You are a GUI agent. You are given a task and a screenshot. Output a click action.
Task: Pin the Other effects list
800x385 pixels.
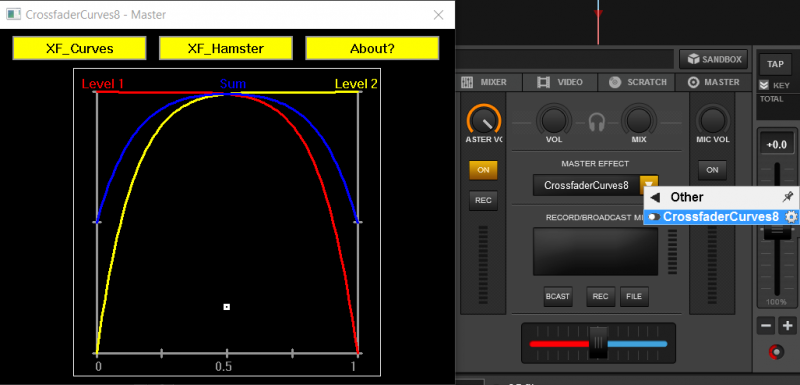(x=787, y=197)
